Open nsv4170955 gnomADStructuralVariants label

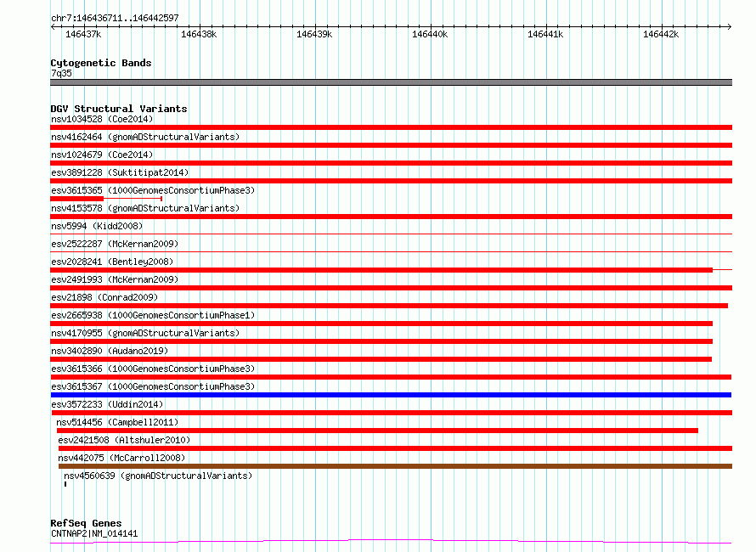click(145, 333)
